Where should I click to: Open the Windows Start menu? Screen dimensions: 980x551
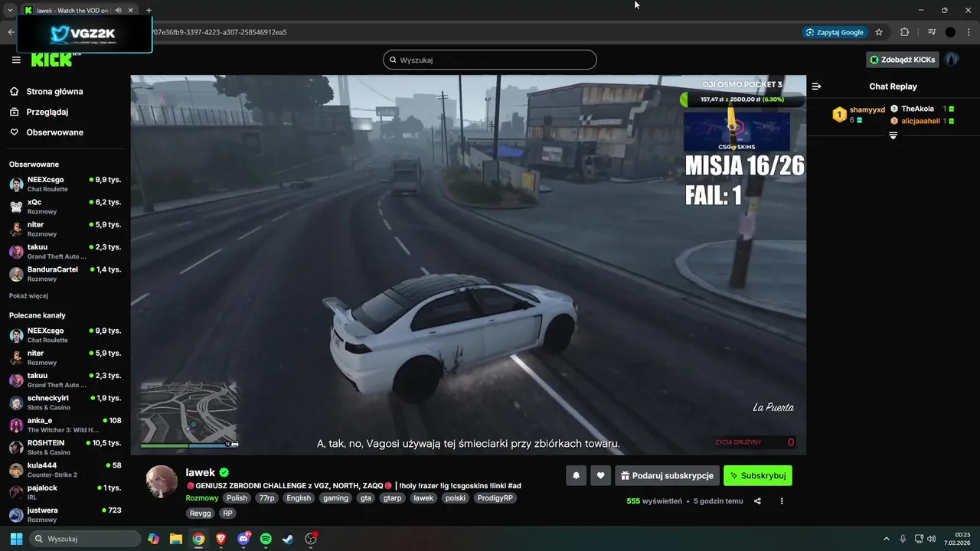coord(16,539)
